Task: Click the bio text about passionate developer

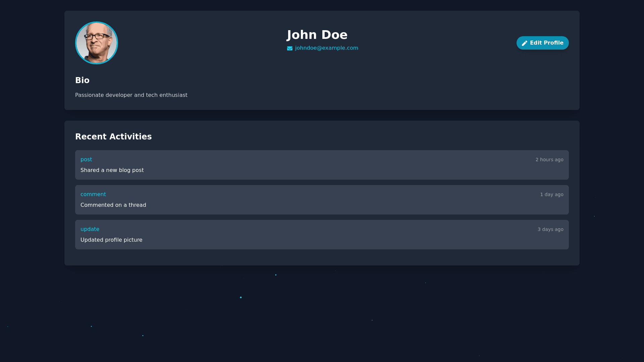Action: click(131, 95)
